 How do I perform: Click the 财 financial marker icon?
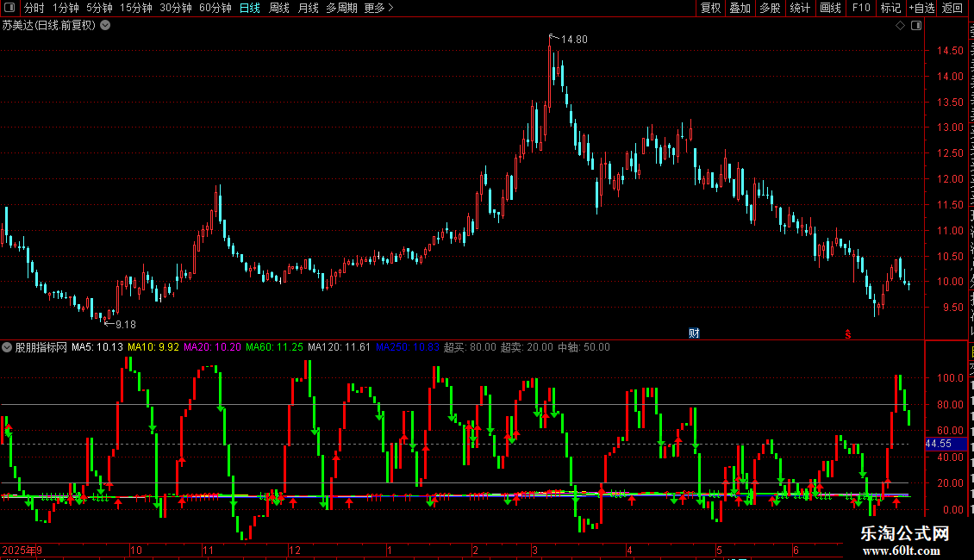pos(694,333)
